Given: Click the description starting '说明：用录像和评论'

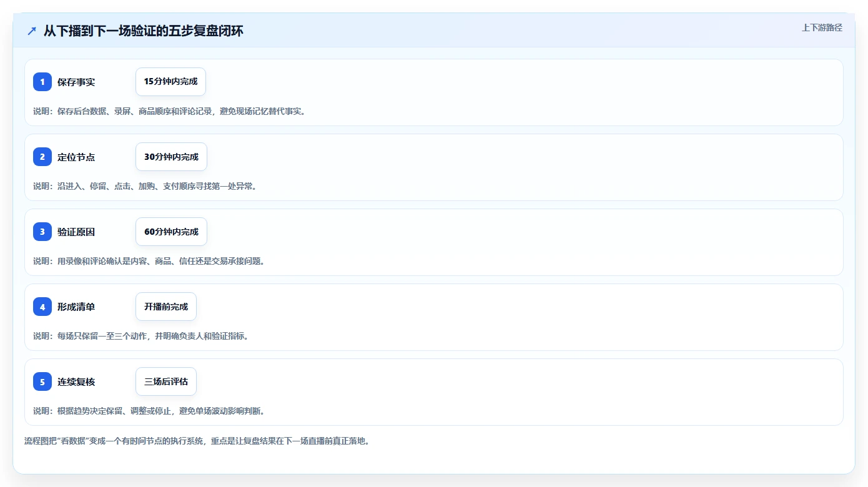Looking at the screenshot, I should pyautogui.click(x=149, y=261).
